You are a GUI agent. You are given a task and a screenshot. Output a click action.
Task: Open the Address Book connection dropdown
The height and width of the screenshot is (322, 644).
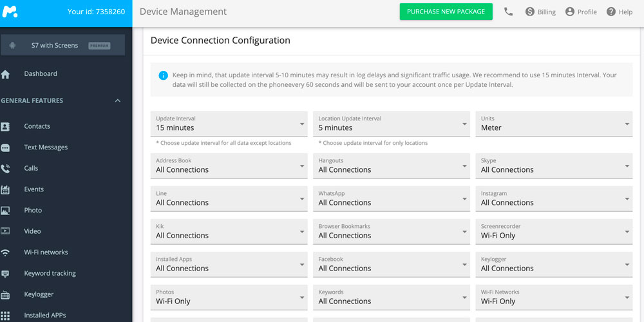(229, 166)
